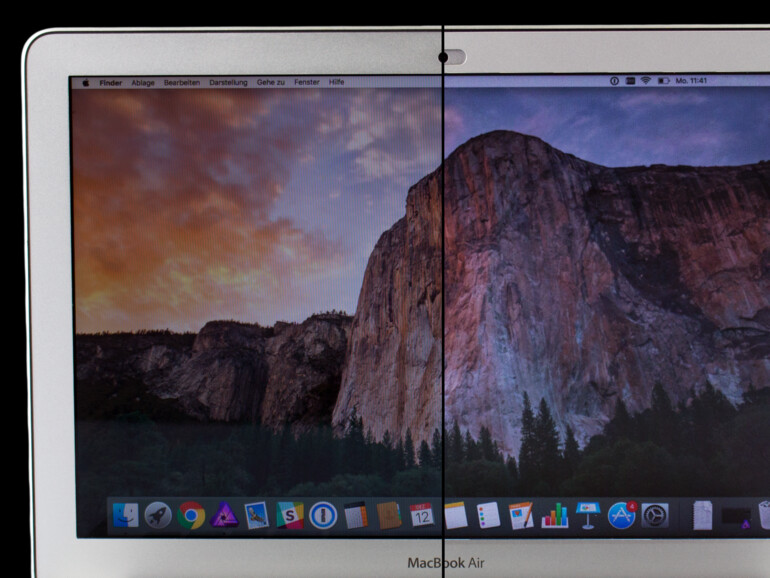Open the dark folder stack in Dock

[x=736, y=517]
